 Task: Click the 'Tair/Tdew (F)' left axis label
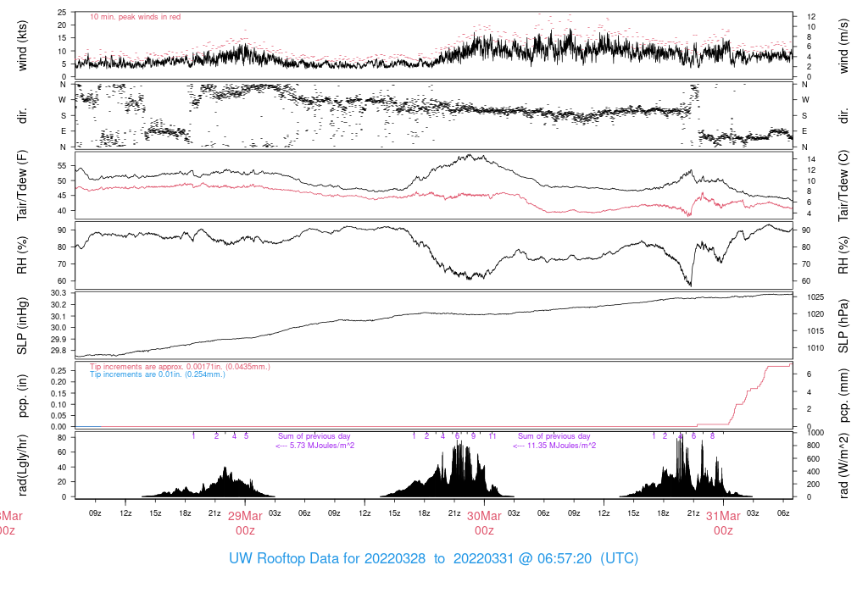pyautogui.click(x=22, y=186)
